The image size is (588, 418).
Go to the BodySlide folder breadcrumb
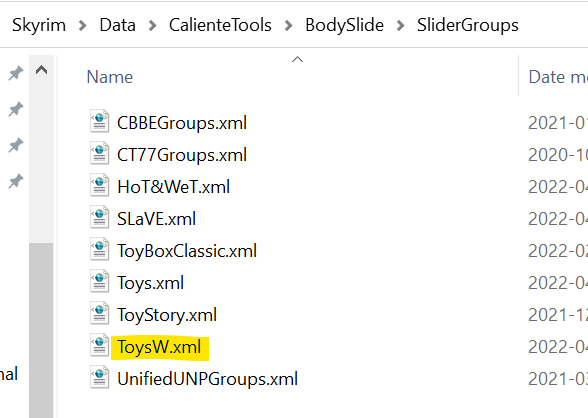point(345,25)
